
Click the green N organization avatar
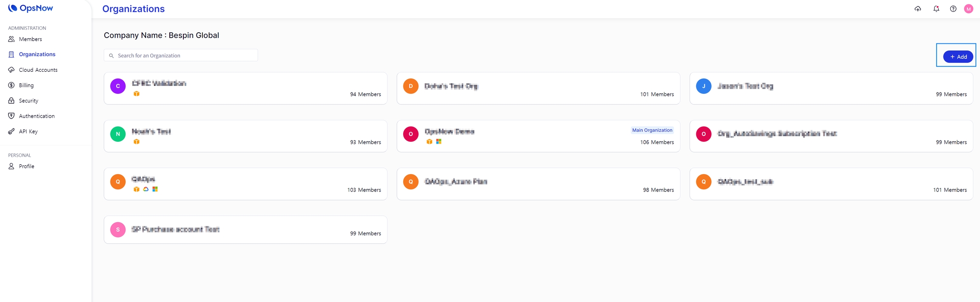click(x=118, y=134)
